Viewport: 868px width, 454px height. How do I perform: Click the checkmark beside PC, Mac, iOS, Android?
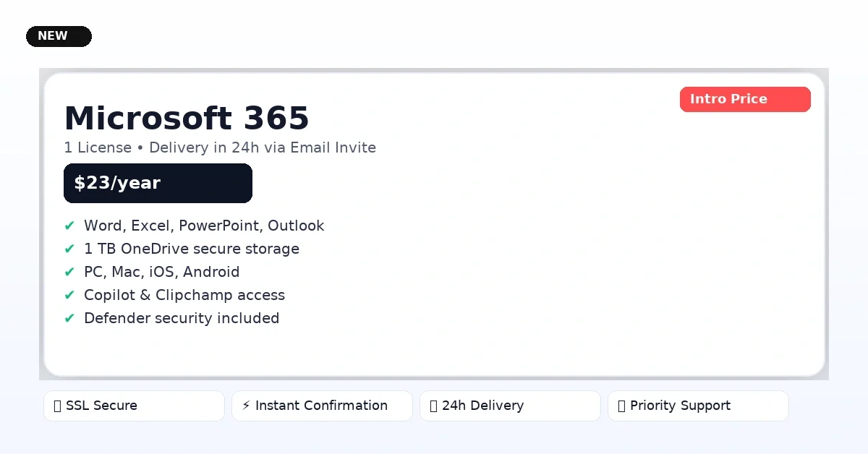69,273
